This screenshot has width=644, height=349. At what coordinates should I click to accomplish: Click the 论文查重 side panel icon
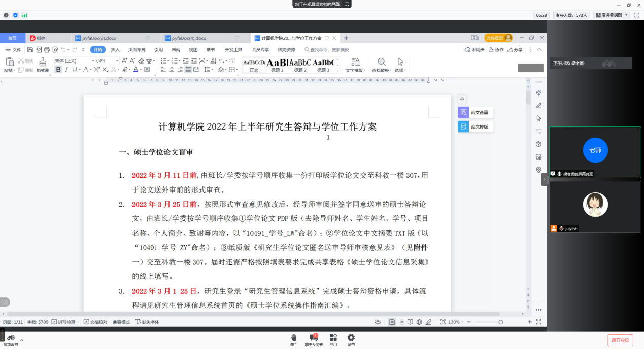pos(463,112)
